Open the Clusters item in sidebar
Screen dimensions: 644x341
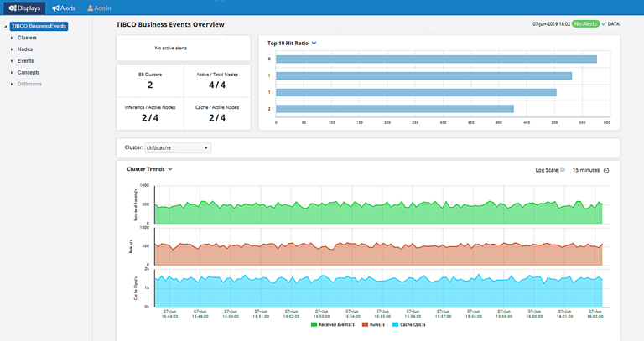pyautogui.click(x=27, y=38)
